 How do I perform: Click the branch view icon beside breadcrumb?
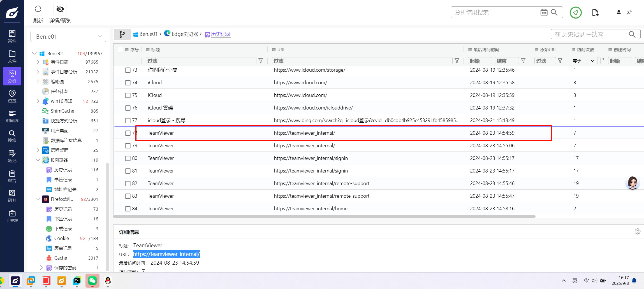122,34
